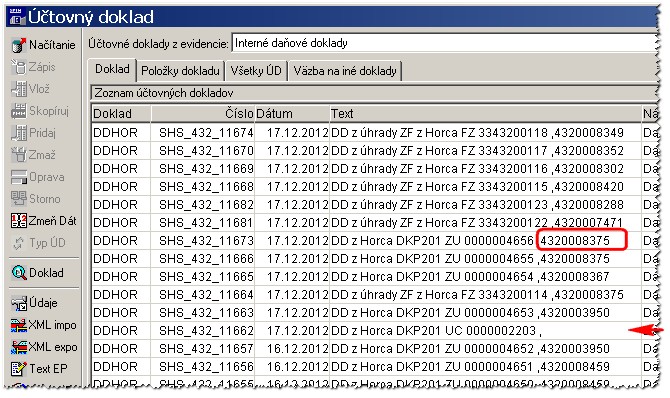Click text 'DD z Horca DKP201 UC 0000002203'
670x398 pixels.
434,330
